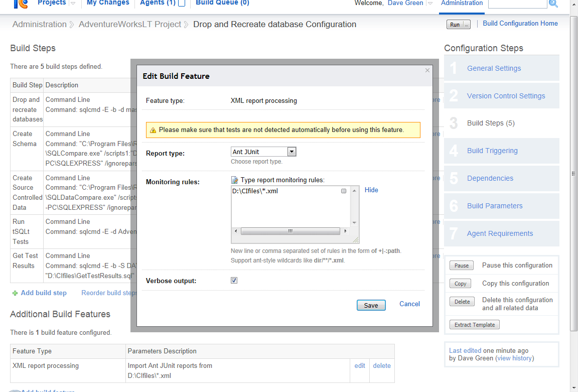The height and width of the screenshot is (392, 578).
Task: Click the textarea resize grip corner
Action: point(355,240)
